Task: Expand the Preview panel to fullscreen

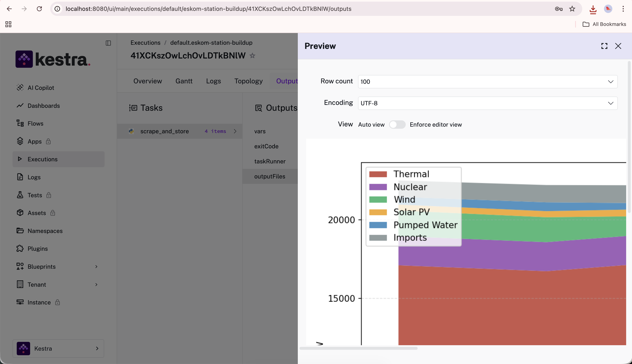Action: point(604,46)
